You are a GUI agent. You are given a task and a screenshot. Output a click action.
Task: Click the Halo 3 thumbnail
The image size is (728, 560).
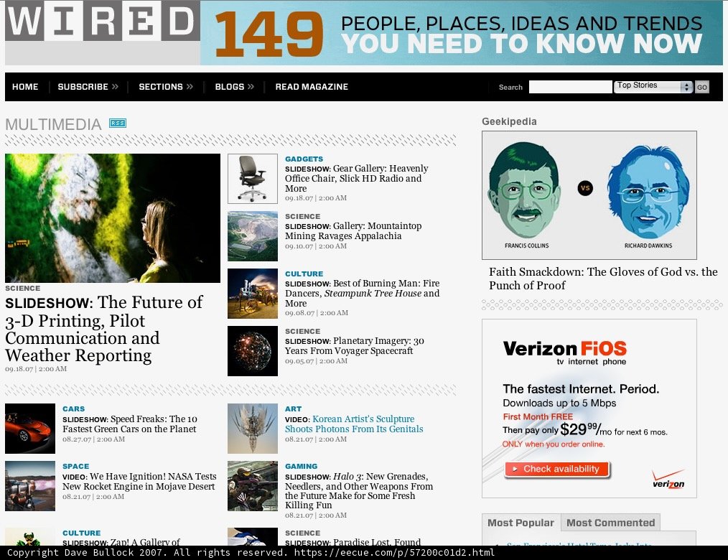point(253,486)
